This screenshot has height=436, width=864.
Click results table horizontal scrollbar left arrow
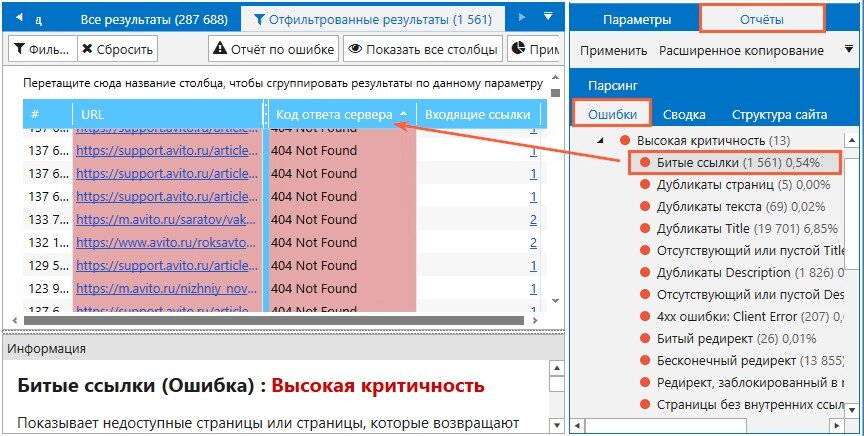pos(14,320)
